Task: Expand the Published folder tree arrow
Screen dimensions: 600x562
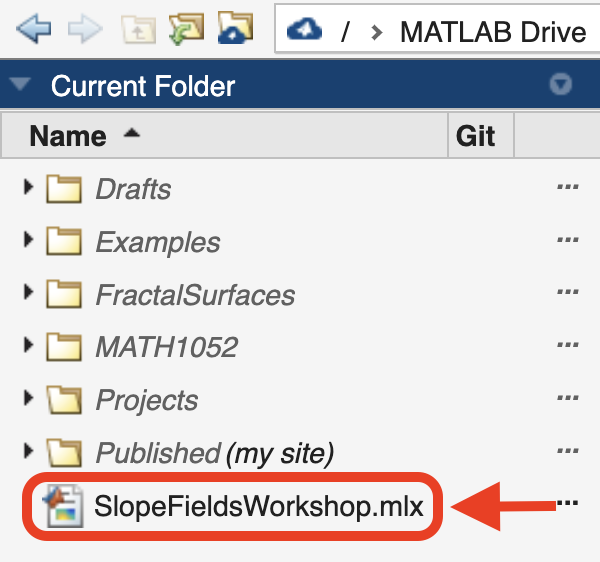Action: point(28,451)
